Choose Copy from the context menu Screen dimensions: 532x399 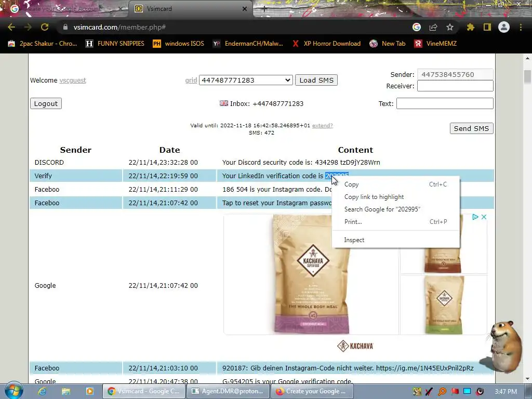click(395, 184)
